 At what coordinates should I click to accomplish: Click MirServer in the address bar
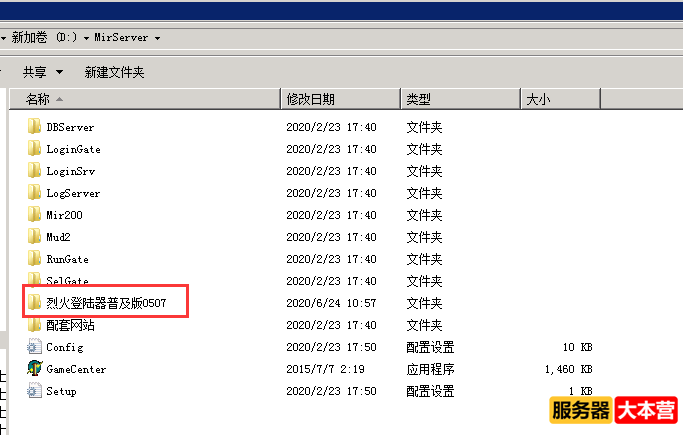[121, 37]
